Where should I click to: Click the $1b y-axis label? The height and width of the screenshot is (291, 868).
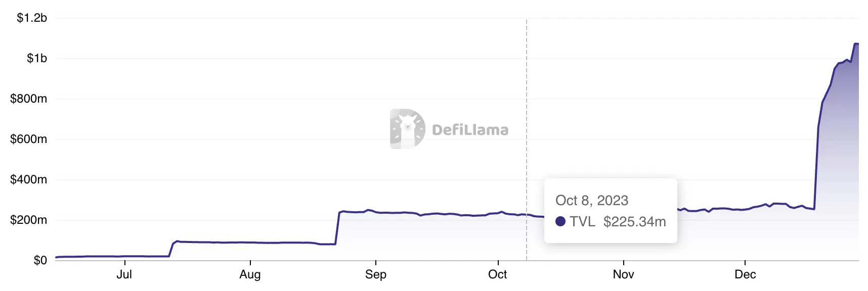(x=36, y=59)
